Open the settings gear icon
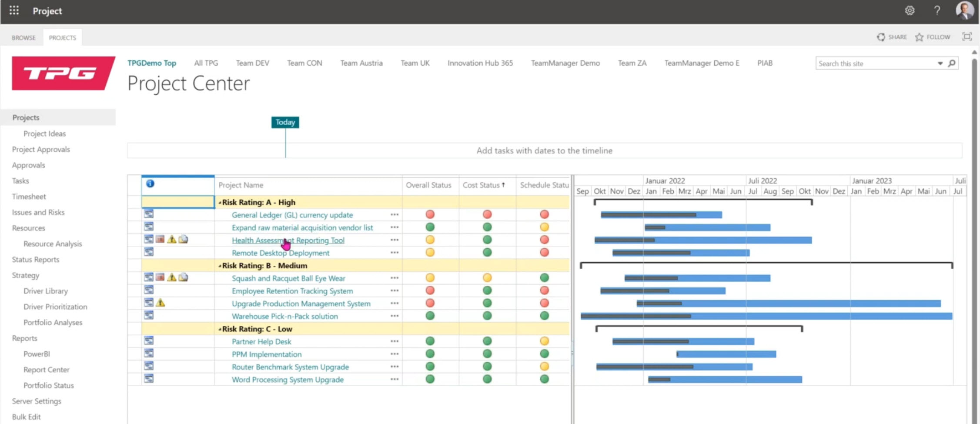 coord(910,10)
